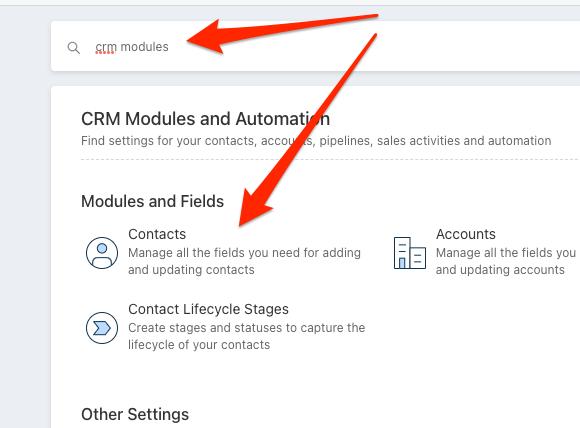Viewport: 580px width, 428px height.
Task: Click the word "Automation" in main heading
Action: click(283, 119)
